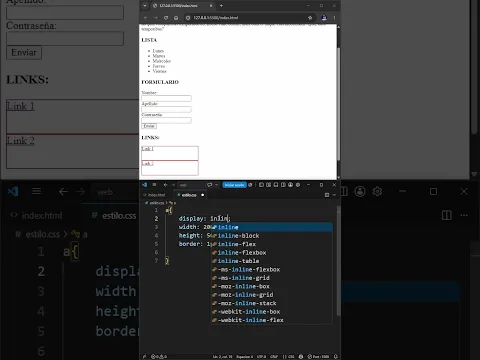Screen dimensions: 480x360
Task: Toggle the primary side bar layout
Action: click(261, 185)
